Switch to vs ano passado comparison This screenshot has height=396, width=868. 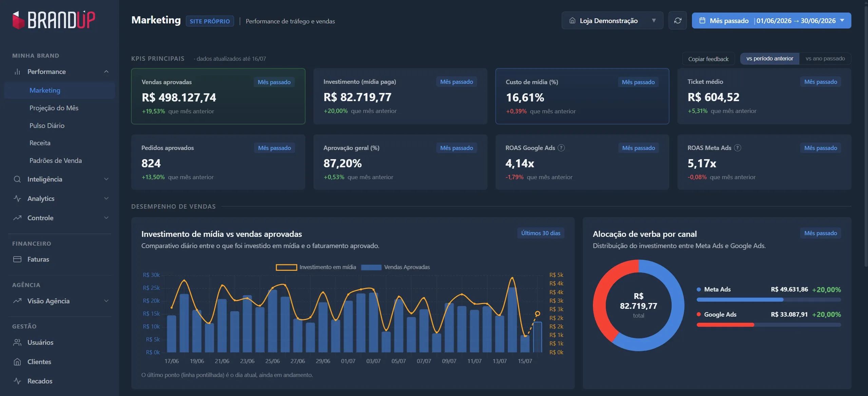(x=825, y=59)
